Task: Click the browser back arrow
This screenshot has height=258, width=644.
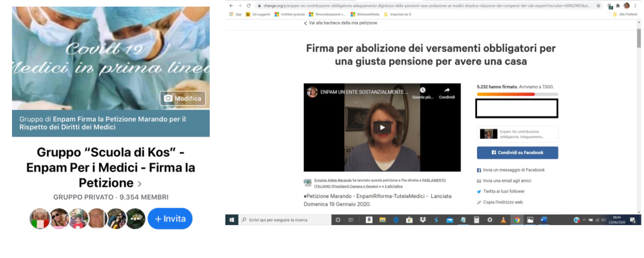Action: coord(231,6)
